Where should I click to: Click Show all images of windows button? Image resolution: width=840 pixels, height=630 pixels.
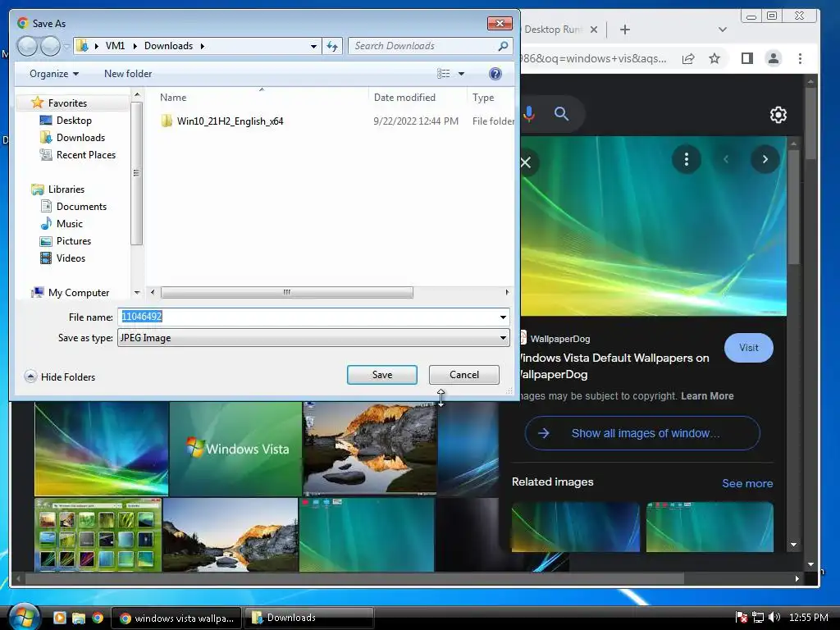click(641, 433)
